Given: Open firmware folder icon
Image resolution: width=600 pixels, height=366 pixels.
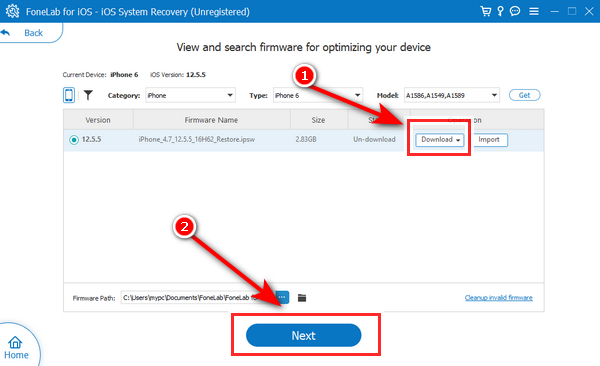Looking at the screenshot, I should pyautogui.click(x=302, y=297).
